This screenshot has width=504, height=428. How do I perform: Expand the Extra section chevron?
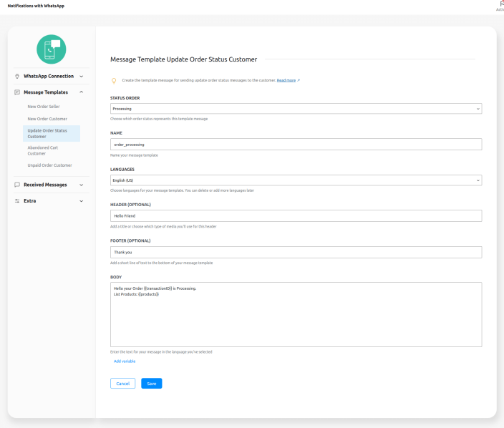[x=81, y=201]
